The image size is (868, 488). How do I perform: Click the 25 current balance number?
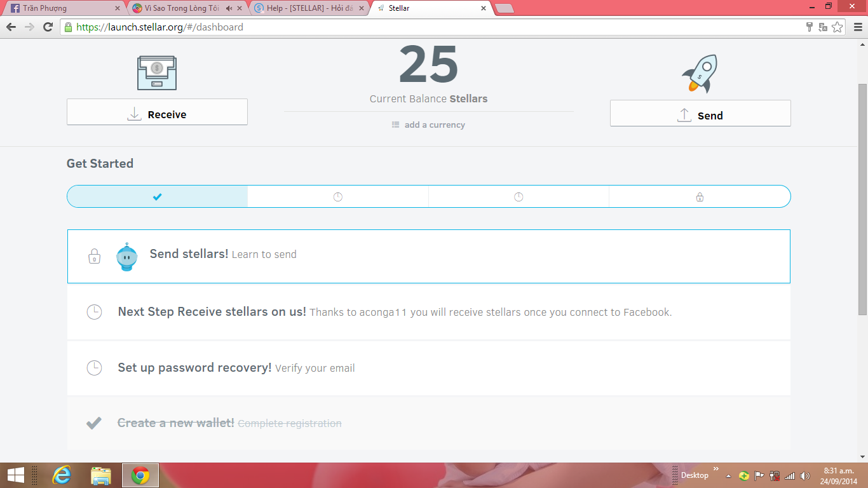[x=429, y=65]
